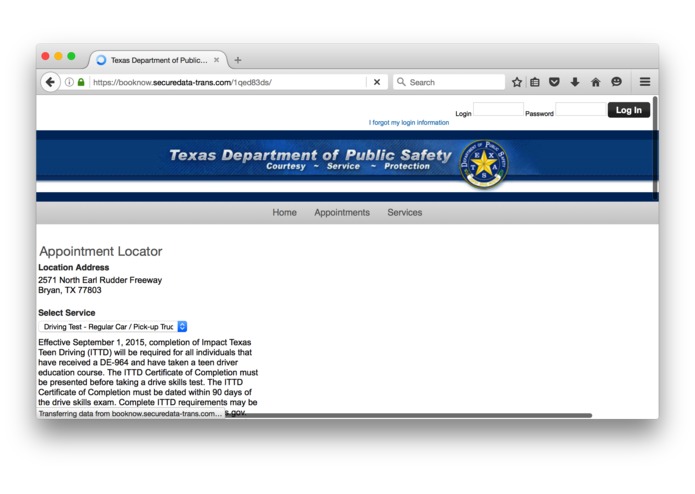Open the Home navigation item

coord(285,213)
